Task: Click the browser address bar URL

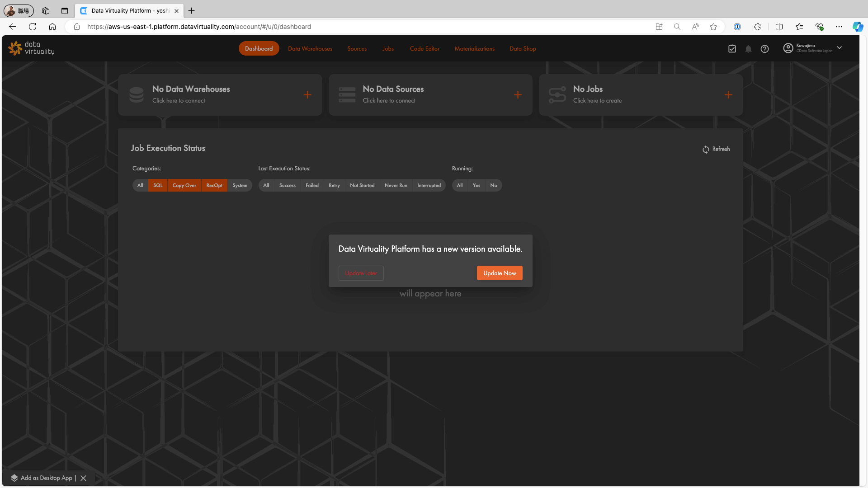Action: (199, 27)
